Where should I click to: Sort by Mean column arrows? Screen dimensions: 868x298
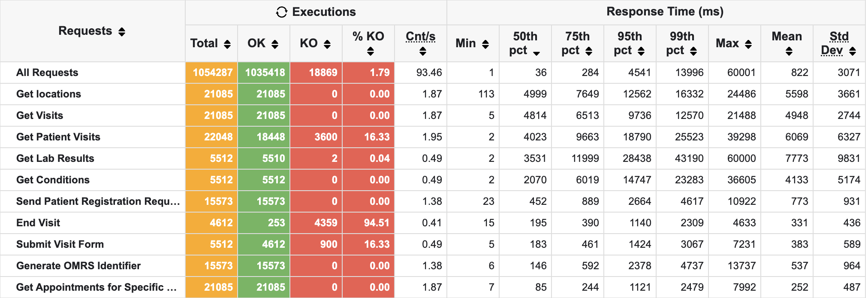pos(789,52)
